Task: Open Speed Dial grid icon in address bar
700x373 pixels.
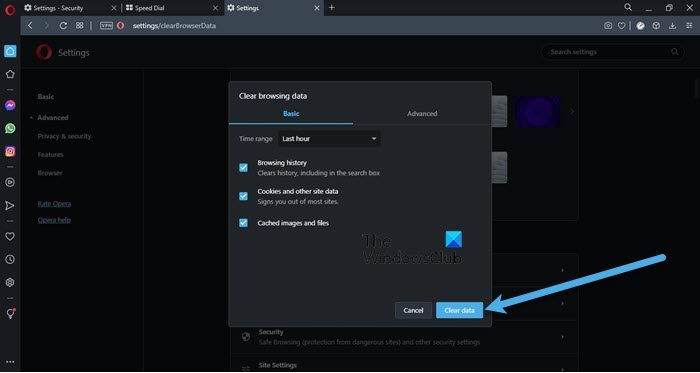Action: [x=79, y=26]
